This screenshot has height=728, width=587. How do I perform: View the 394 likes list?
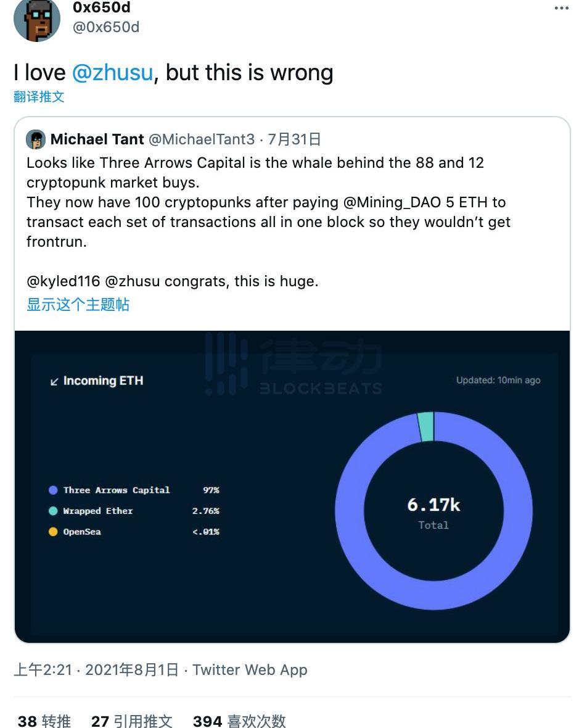point(239,721)
